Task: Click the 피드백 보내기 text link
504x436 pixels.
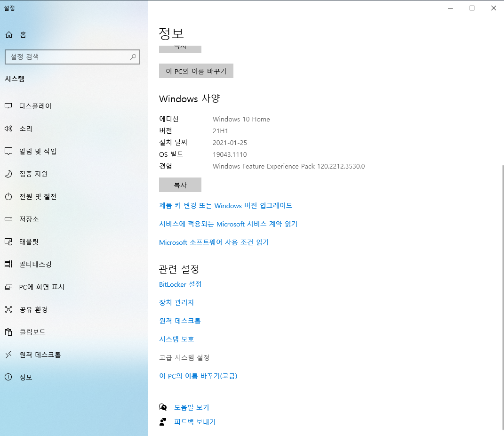Action: click(195, 422)
